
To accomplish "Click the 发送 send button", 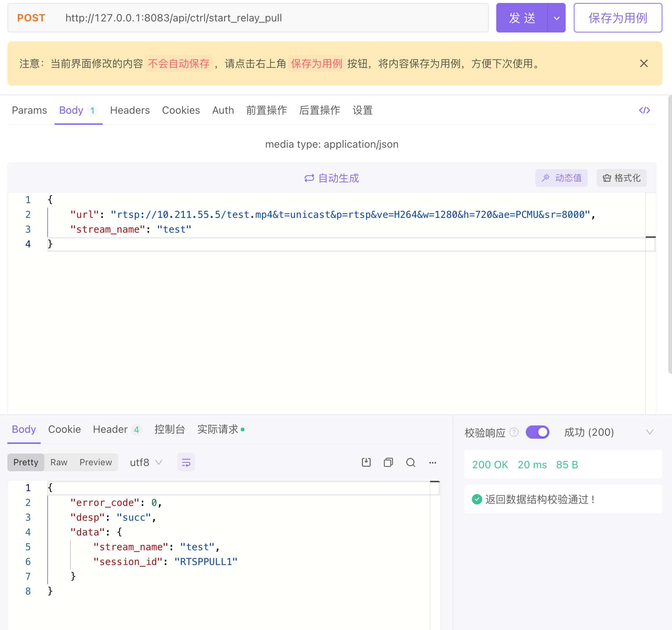I will (x=522, y=18).
